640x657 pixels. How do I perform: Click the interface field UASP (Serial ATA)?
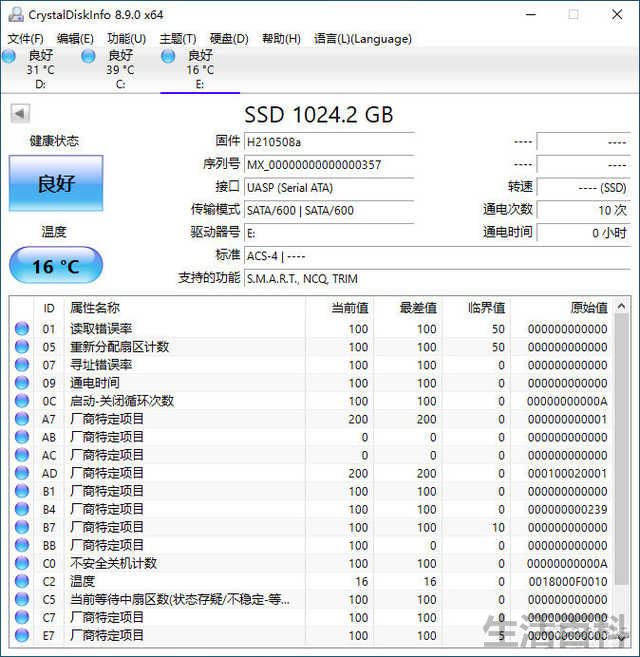[329, 187]
